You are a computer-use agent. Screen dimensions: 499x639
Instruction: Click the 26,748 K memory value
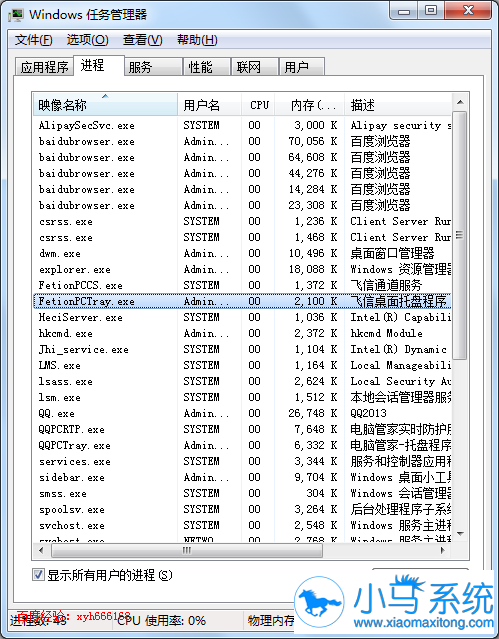tap(313, 413)
